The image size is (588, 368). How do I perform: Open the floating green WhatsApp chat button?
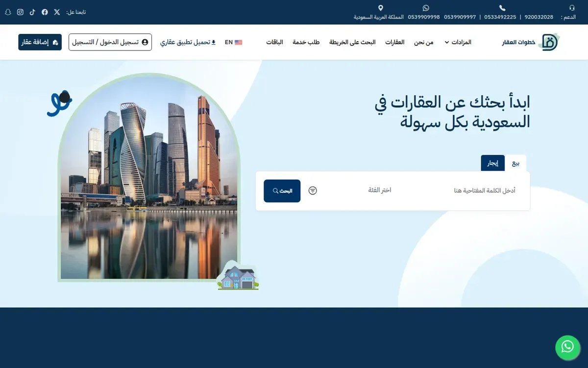point(567,347)
